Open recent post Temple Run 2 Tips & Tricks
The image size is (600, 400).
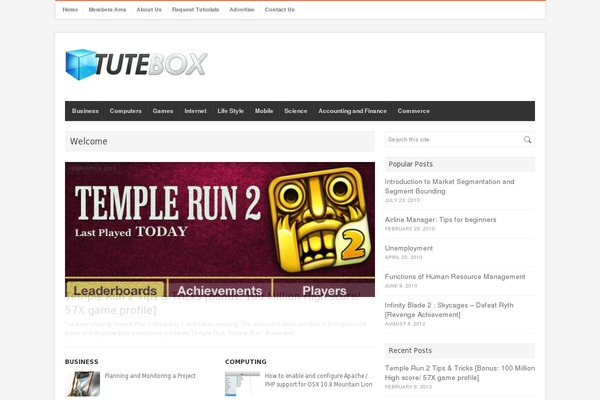[x=460, y=373]
